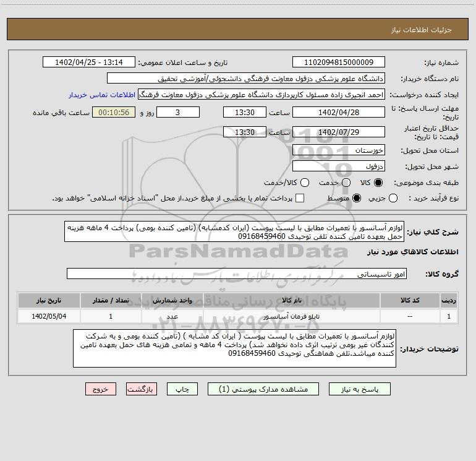This screenshot has height=461, width=476.
Task: Select the جزیی purchase type radio
Action: pyautogui.click(x=393, y=198)
